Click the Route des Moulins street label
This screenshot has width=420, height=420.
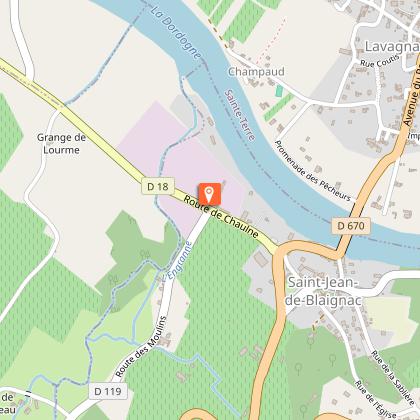point(141,347)
